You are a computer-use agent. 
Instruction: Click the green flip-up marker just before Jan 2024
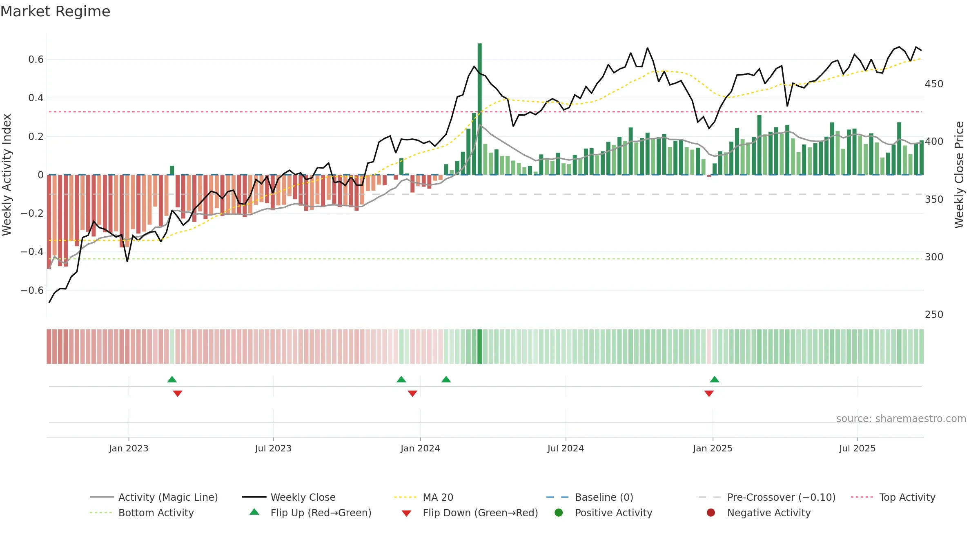tap(401, 380)
